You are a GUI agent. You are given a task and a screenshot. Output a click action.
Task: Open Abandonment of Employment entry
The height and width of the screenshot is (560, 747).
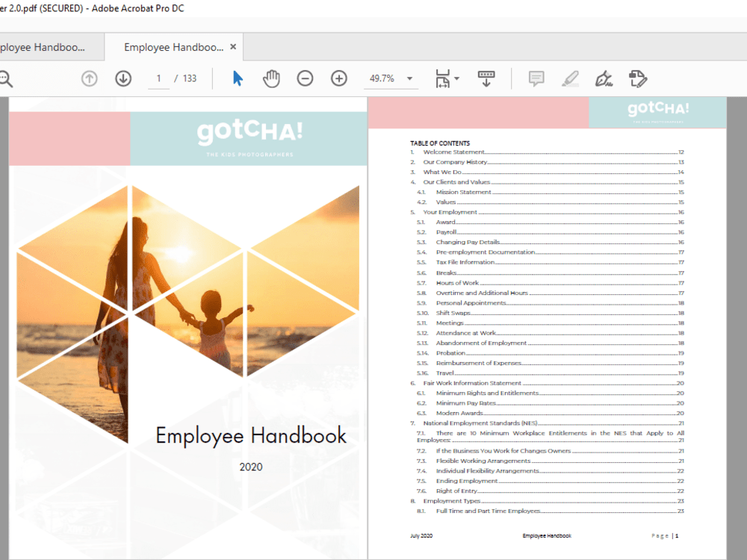click(x=551, y=343)
